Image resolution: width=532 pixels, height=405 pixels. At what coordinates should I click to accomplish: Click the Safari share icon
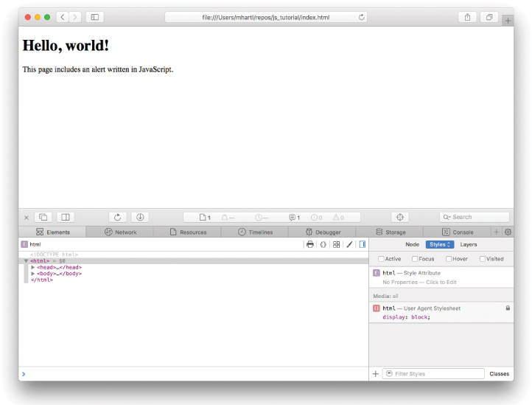click(x=467, y=17)
